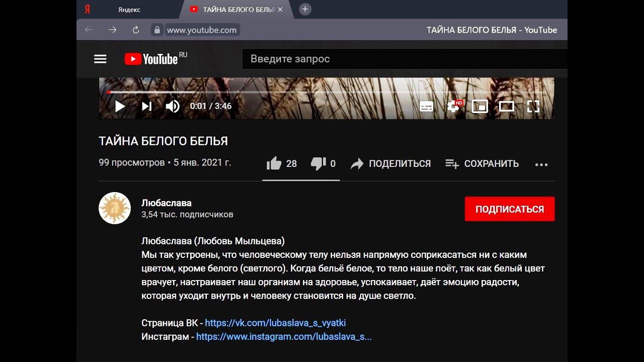644x362 pixels.
Task: Toggle subtitles on the player
Action: (x=426, y=106)
